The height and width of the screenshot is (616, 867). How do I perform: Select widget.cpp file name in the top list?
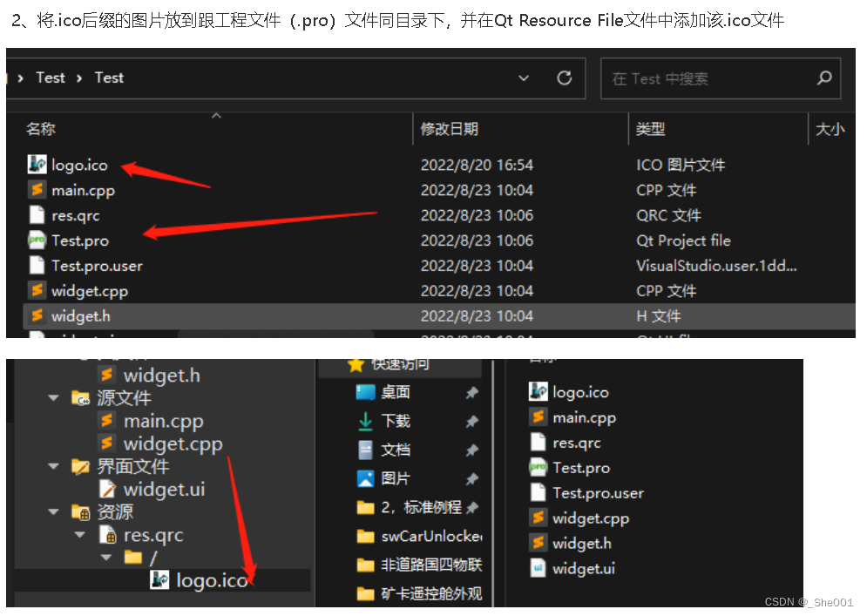[90, 291]
